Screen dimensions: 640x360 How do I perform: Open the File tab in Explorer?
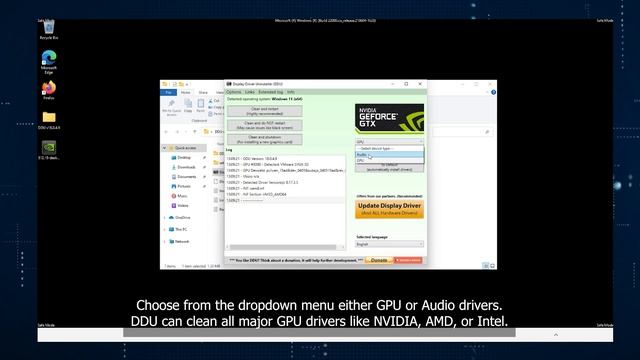(169, 93)
